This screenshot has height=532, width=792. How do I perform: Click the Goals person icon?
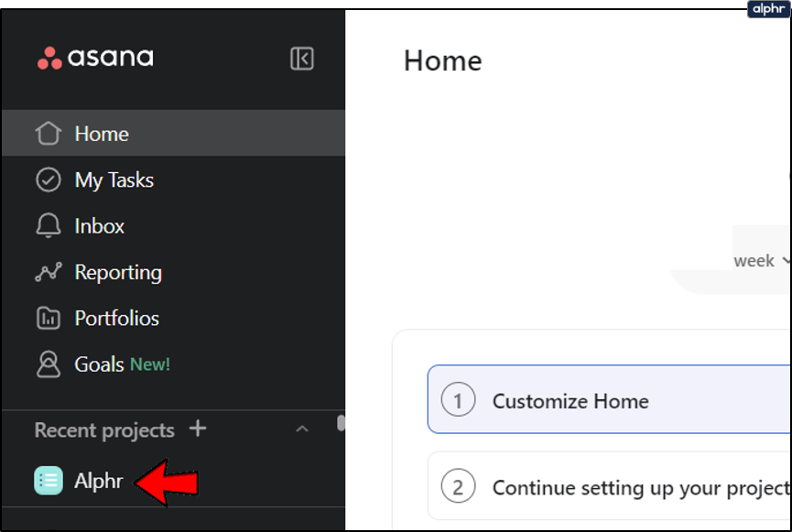click(x=48, y=364)
